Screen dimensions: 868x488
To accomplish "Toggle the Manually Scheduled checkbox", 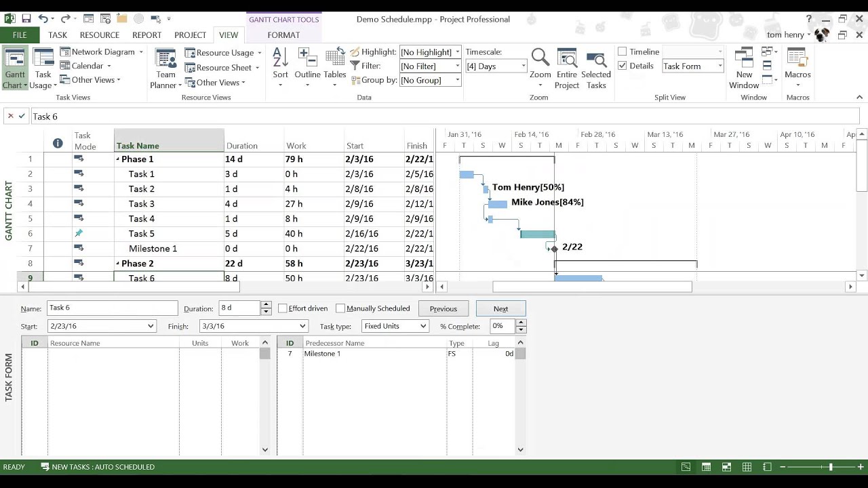I will (x=340, y=308).
